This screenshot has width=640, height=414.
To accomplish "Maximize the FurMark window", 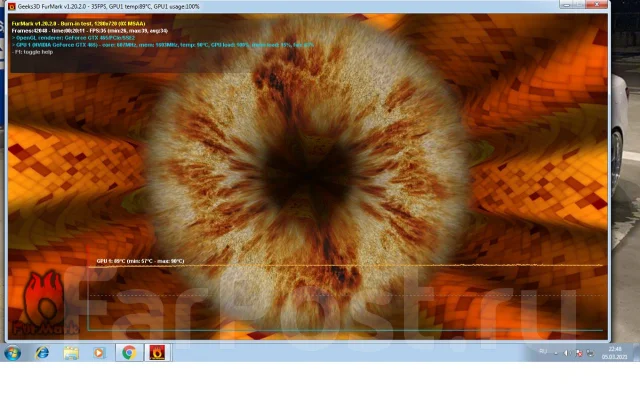I will tap(578, 4).
